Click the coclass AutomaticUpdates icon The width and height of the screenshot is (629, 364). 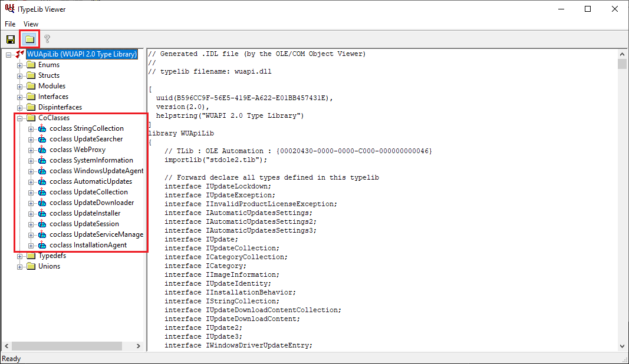click(42, 181)
